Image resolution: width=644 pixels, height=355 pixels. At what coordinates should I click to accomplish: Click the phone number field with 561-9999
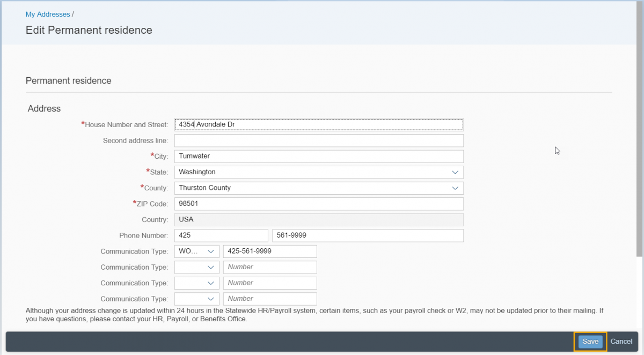(368, 235)
